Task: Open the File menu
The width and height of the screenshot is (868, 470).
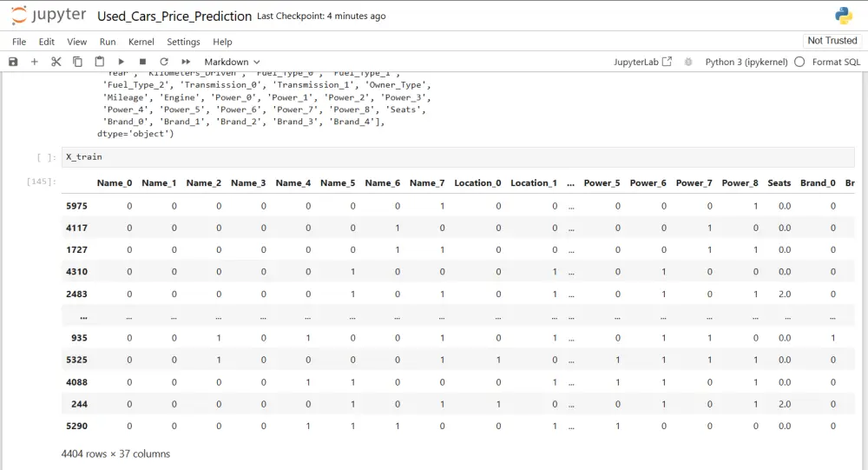Action: click(x=19, y=42)
